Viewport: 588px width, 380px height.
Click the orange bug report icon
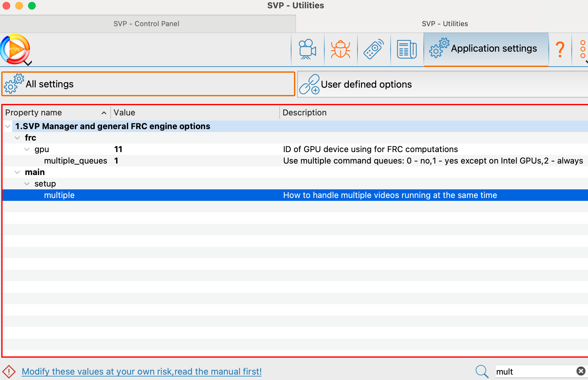340,49
